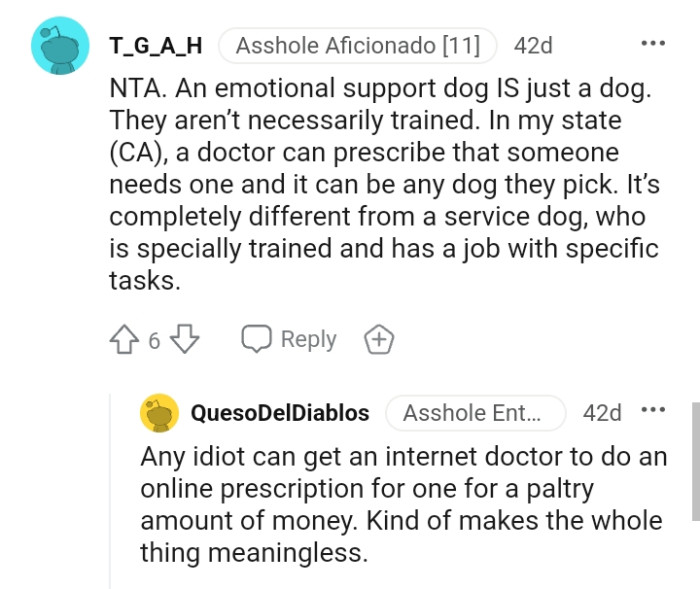This screenshot has width=700, height=589.
Task: Open T_G_A_H's avatar profile picture
Action: [60, 46]
